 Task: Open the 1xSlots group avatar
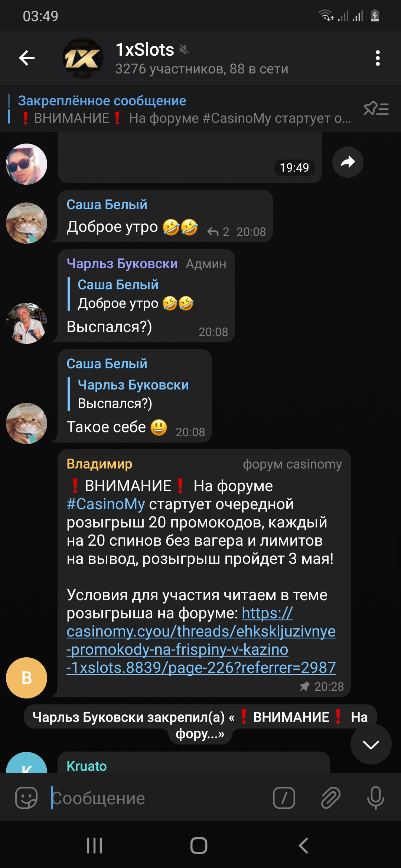pos(83,58)
